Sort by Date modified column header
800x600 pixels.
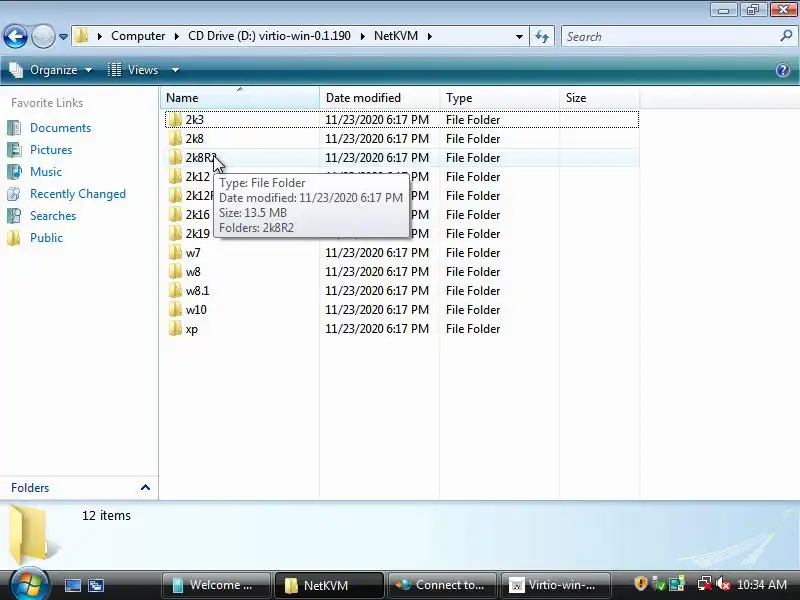coord(379,97)
